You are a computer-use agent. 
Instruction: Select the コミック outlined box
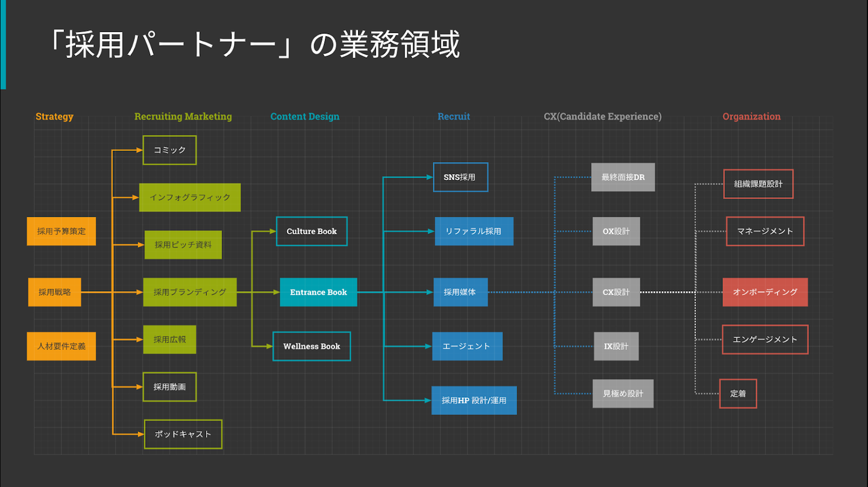click(x=169, y=150)
